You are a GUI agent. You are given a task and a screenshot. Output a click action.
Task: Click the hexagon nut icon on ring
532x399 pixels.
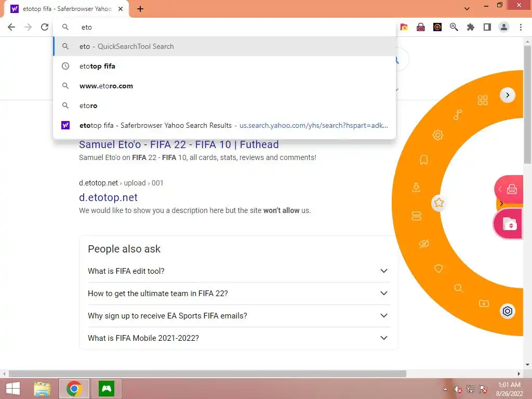pyautogui.click(x=507, y=311)
